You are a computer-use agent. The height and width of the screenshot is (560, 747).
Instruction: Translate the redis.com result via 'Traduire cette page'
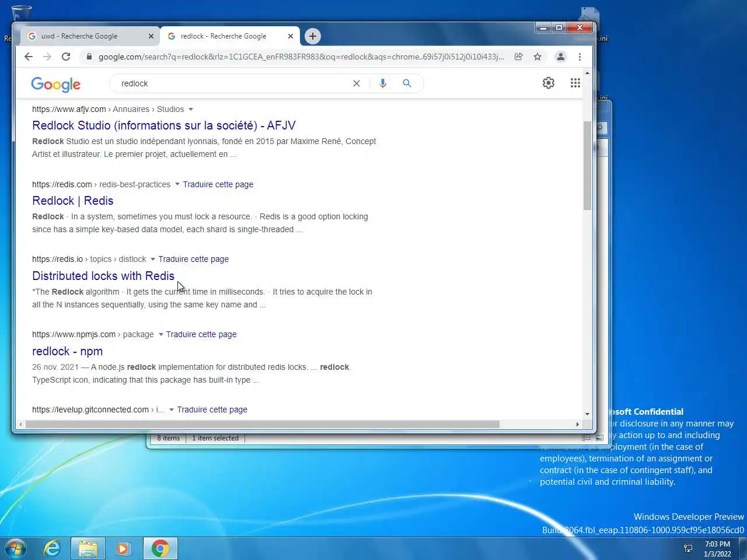coord(218,184)
